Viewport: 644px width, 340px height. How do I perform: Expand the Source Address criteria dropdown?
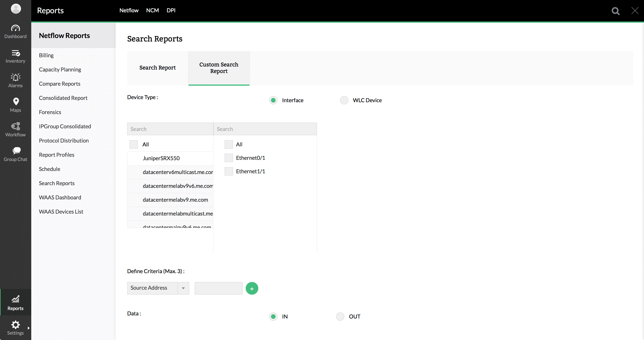[x=183, y=288]
